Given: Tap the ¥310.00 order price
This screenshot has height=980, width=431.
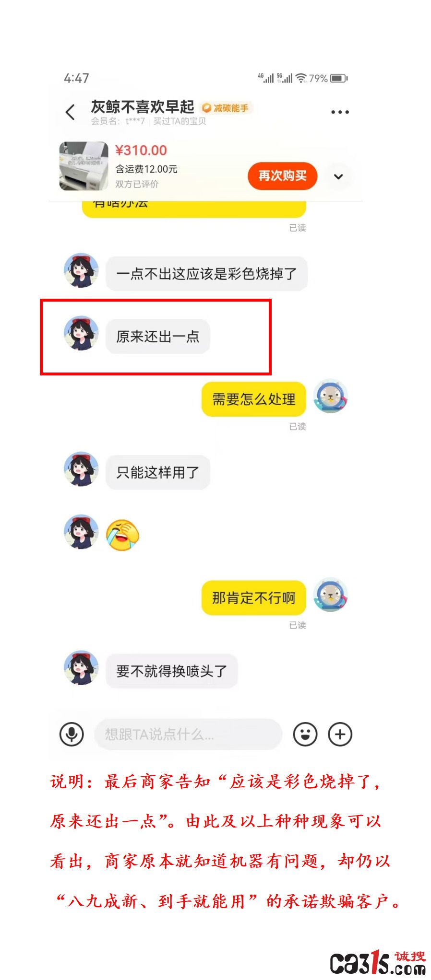Looking at the screenshot, I should [141, 151].
